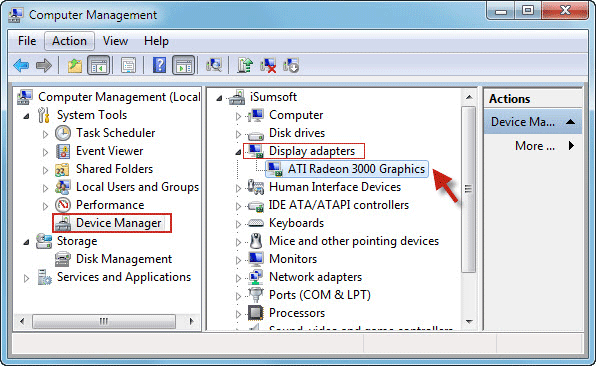This screenshot has height=366, width=596.
Task: Click the Back arrow toolbar icon
Action: coord(21,65)
